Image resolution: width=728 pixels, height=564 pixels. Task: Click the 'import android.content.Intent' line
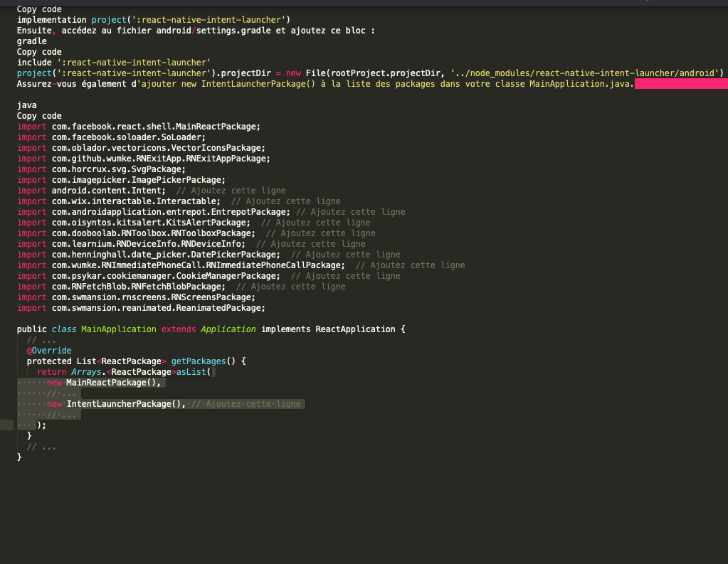pos(91,191)
